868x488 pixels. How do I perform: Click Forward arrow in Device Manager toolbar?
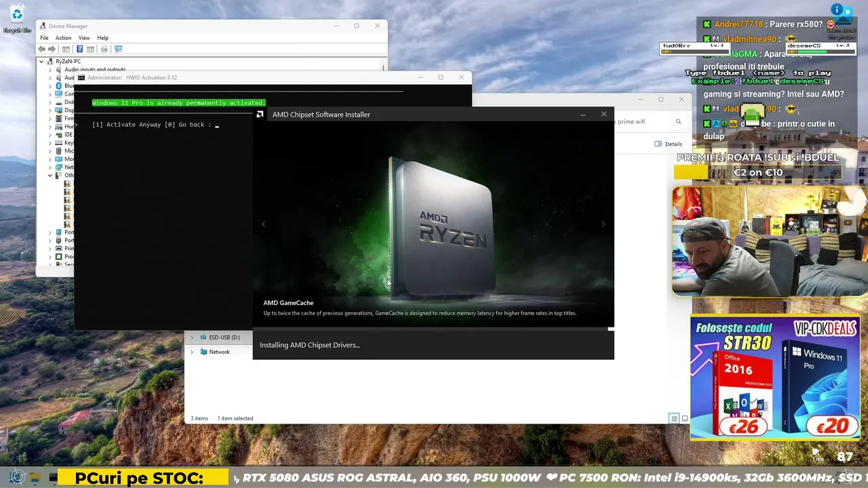coord(52,49)
